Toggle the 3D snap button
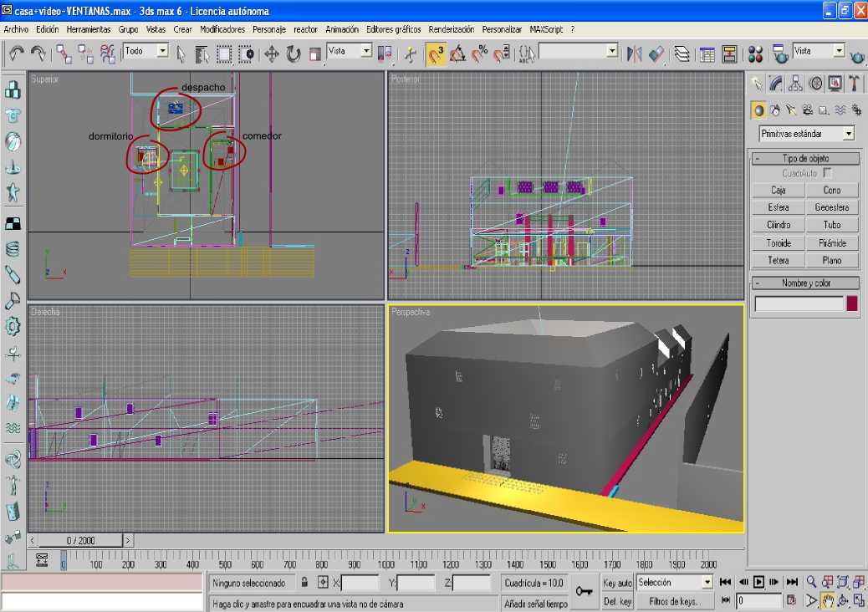 pyautogui.click(x=436, y=55)
